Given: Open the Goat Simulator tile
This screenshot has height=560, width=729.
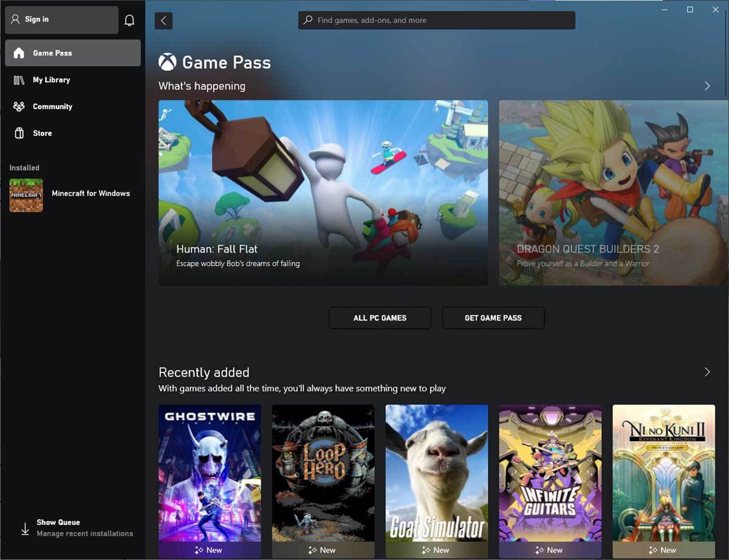Looking at the screenshot, I should point(436,480).
